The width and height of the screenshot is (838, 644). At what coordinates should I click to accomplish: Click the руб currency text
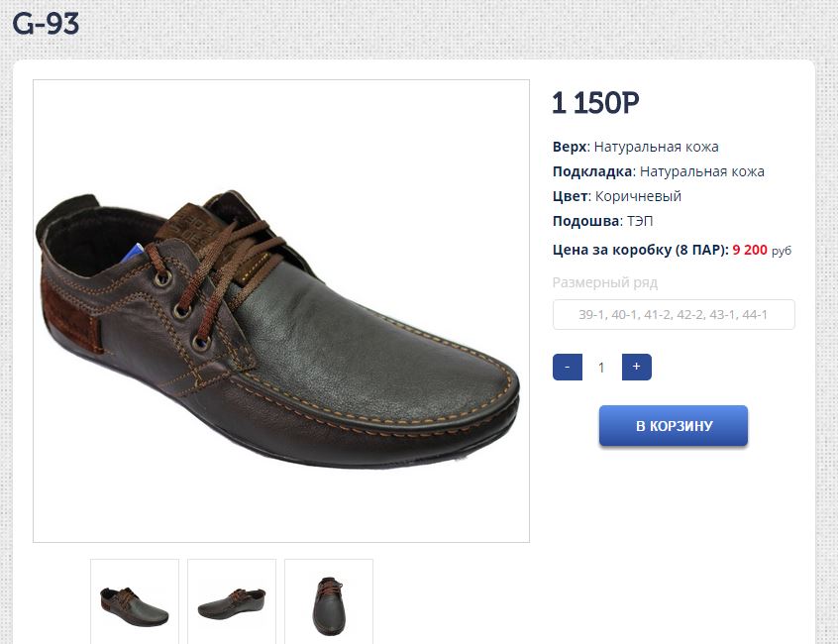(x=782, y=251)
